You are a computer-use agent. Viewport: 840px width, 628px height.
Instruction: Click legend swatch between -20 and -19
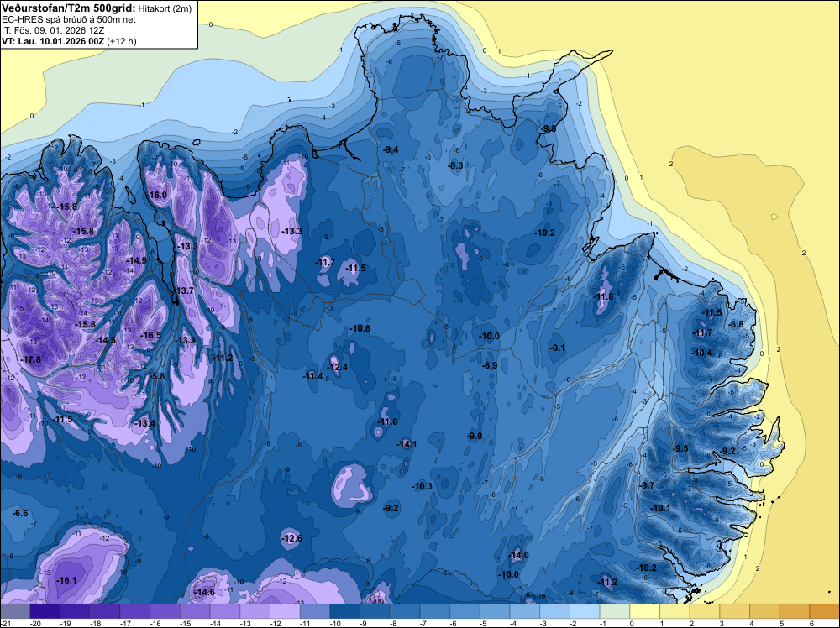click(x=45, y=611)
